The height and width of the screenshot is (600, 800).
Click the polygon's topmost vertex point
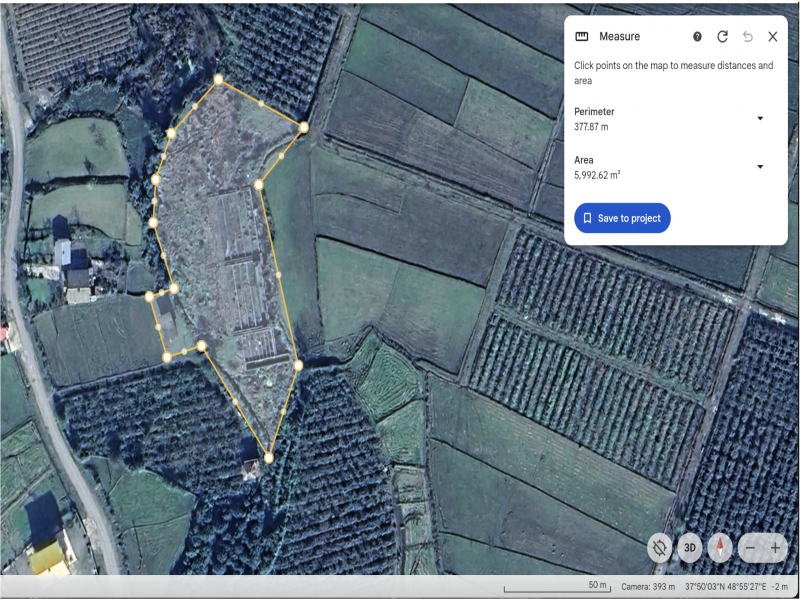(218, 79)
